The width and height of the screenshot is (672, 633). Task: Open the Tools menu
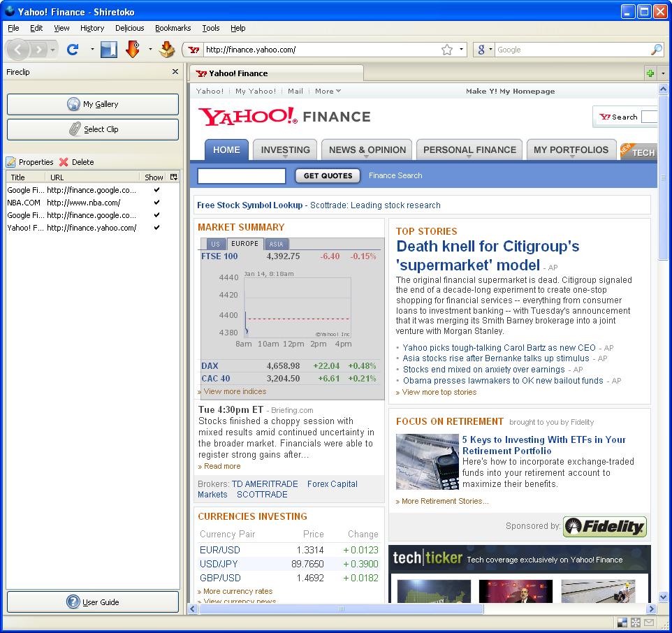coord(211,28)
